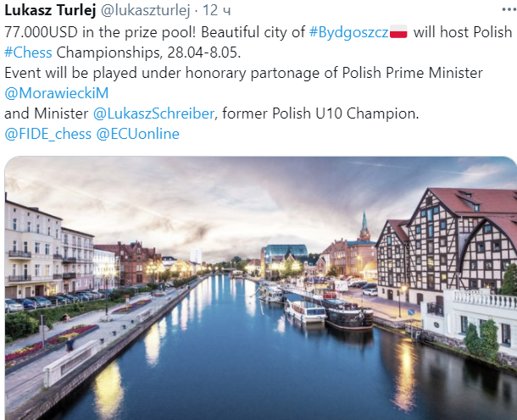Viewport: 517px width, 420px height.
Task: Click the Polish flag emoji
Action: 399,32
